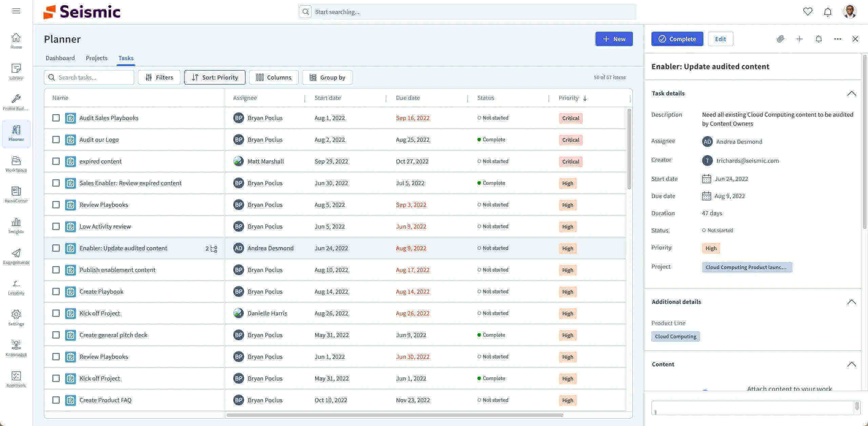Switch to the Dashboard tab
Viewport: 868px width, 426px height.
(60, 58)
